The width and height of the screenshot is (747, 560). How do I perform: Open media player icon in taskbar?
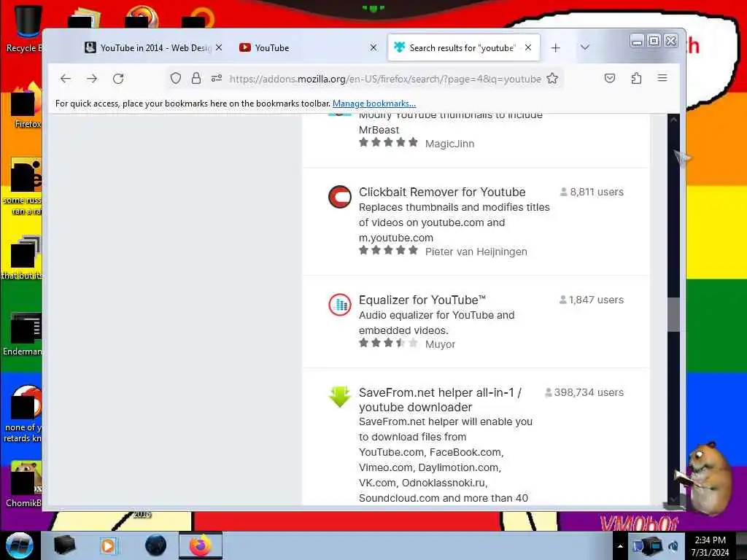109,545
